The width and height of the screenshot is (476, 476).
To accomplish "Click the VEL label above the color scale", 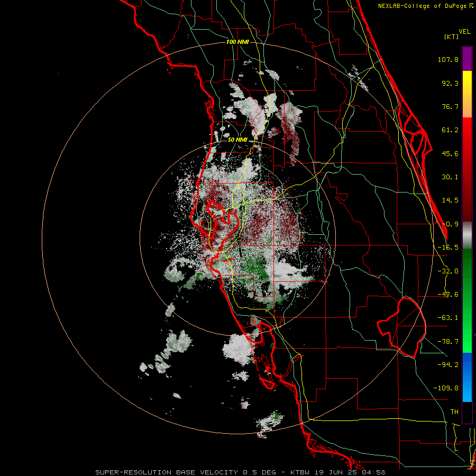I will [x=465, y=32].
